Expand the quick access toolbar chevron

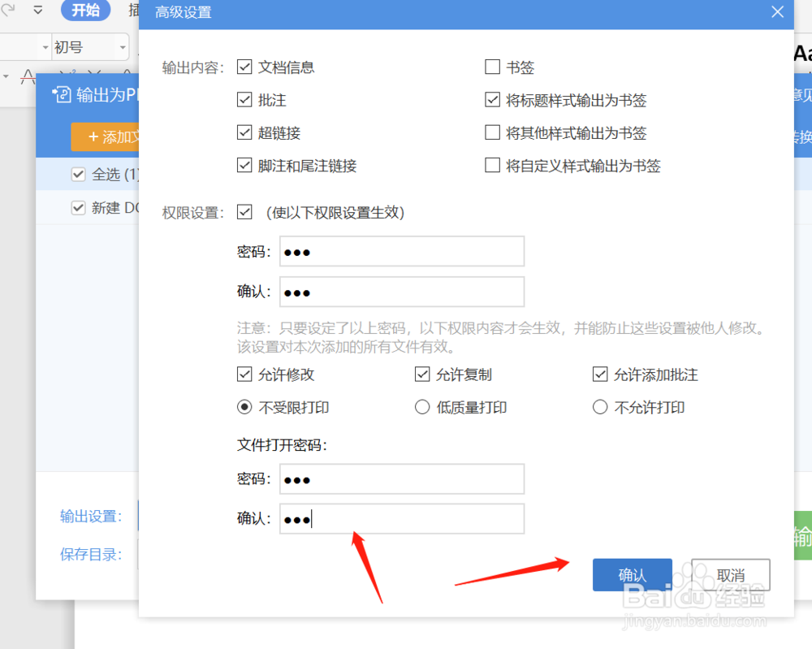[37, 10]
